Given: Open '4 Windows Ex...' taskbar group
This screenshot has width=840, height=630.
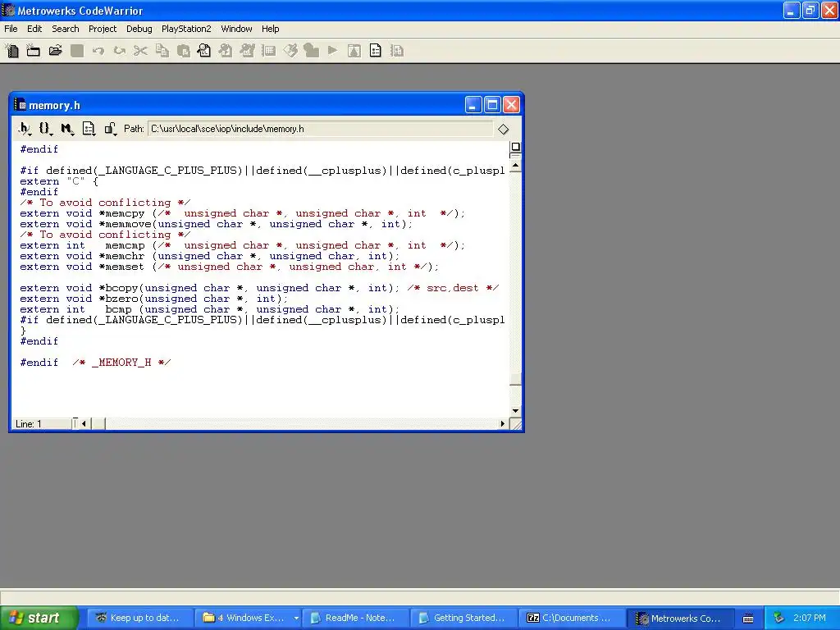Looking at the screenshot, I should click(248, 619).
